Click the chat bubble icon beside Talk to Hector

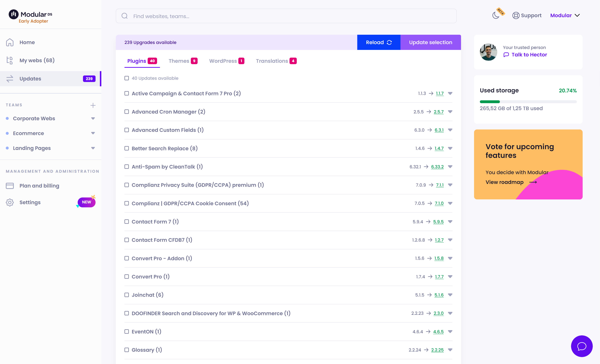[x=506, y=55]
